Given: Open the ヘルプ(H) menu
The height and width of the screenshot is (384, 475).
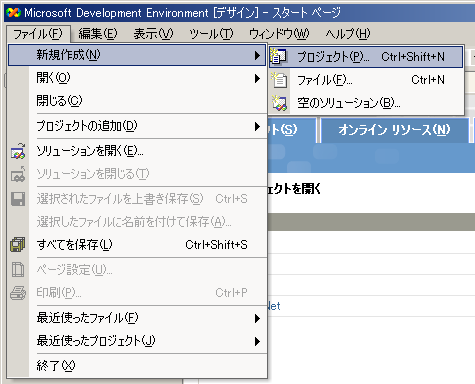Looking at the screenshot, I should point(348,34).
